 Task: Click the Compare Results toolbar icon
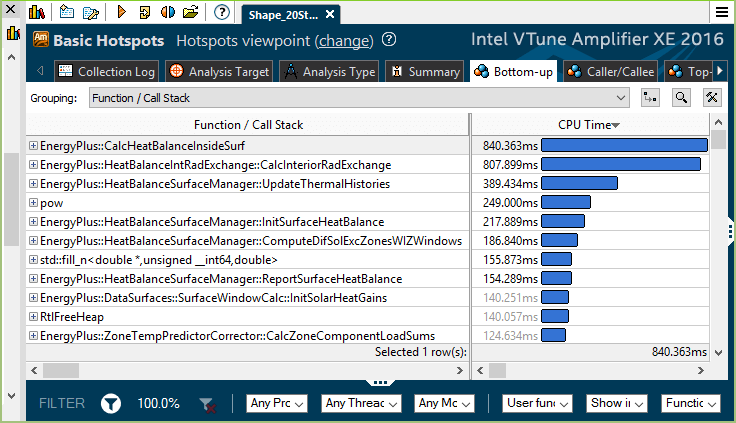pyautogui.click(x=168, y=12)
